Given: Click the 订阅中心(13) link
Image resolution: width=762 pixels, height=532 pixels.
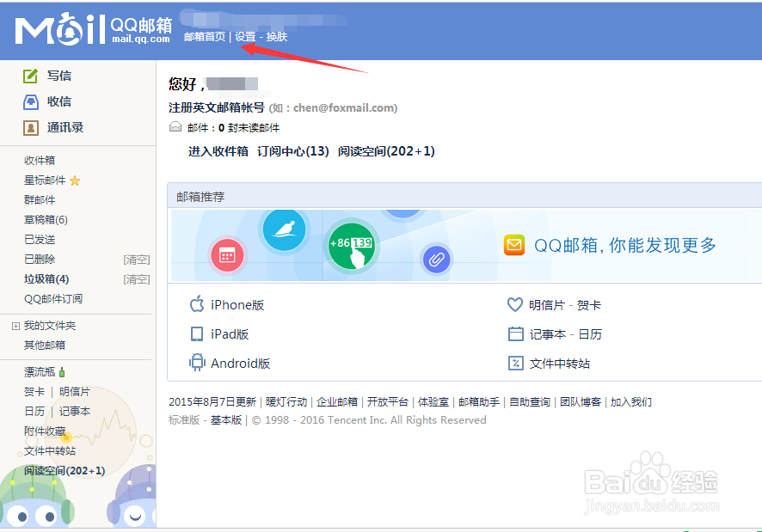Looking at the screenshot, I should click(293, 151).
